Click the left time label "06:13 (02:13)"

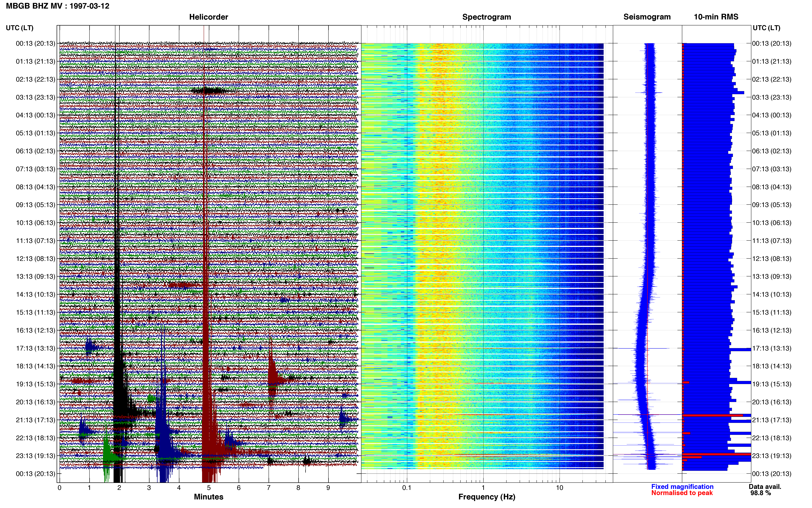point(36,151)
